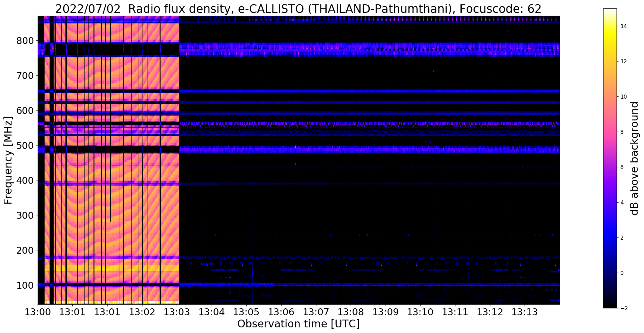Image resolution: width=644 pixels, height=333 pixels.
Task: Click the 13:09 time tick label
Action: click(386, 311)
